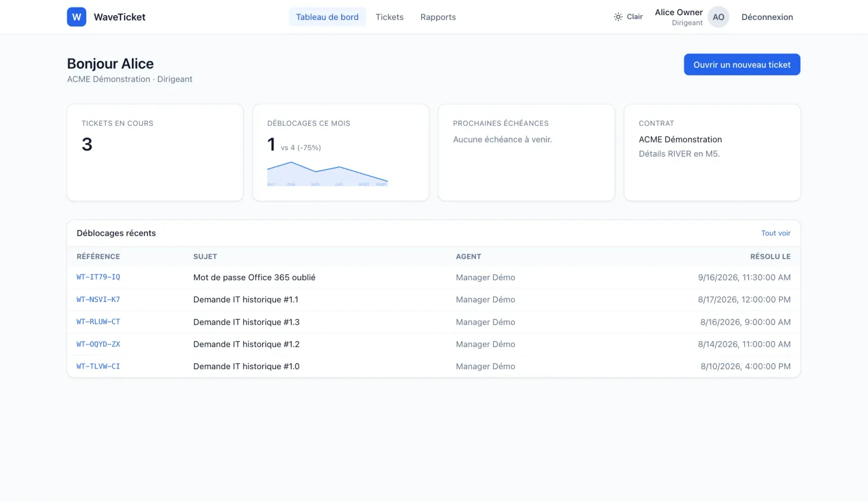Viewport: 868px width, 502px height.
Task: Follow the Tout voir link
Action: (776, 233)
